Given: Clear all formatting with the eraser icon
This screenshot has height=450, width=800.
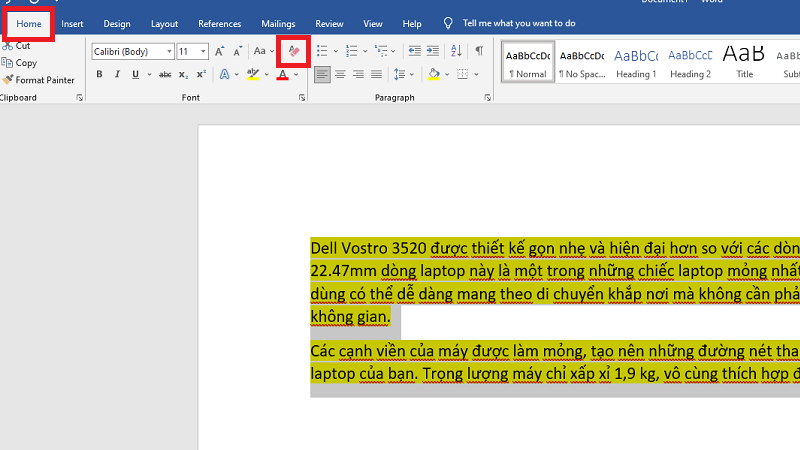Looking at the screenshot, I should 293,50.
